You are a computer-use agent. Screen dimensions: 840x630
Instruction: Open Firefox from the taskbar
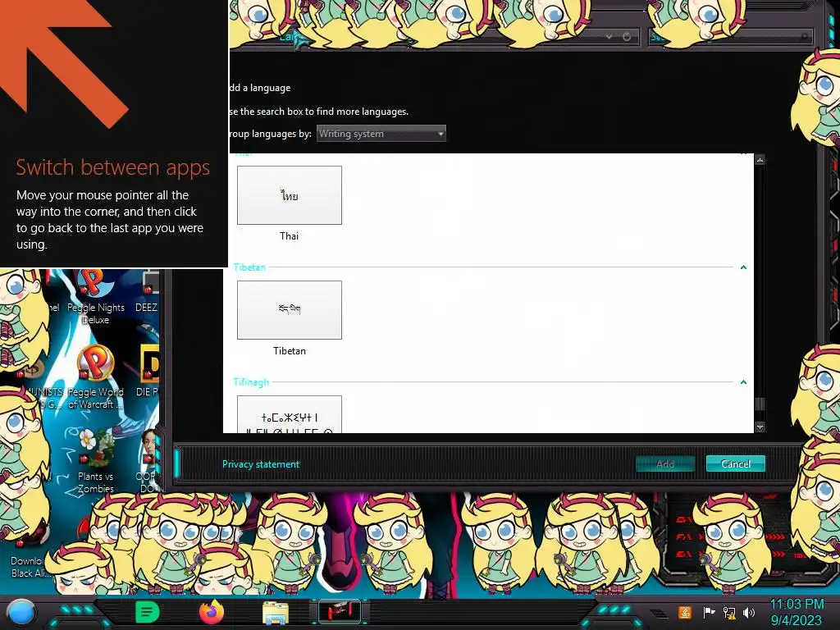(211, 612)
